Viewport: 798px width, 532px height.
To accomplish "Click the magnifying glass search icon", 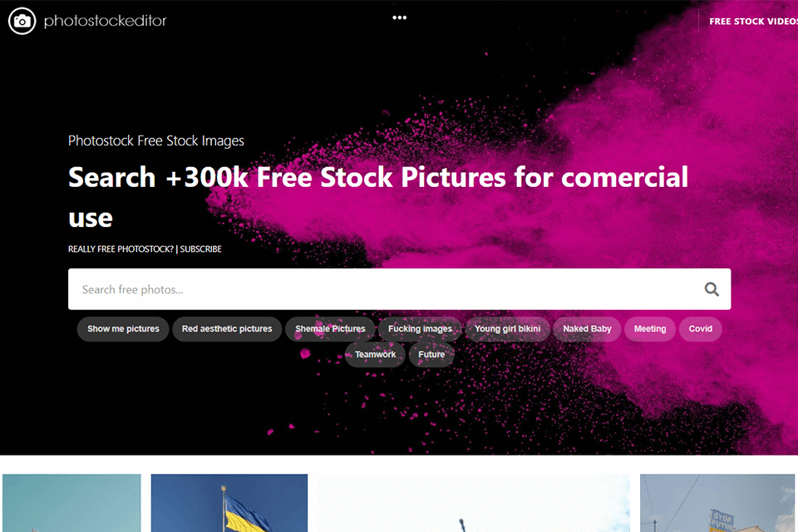I will click(x=712, y=289).
